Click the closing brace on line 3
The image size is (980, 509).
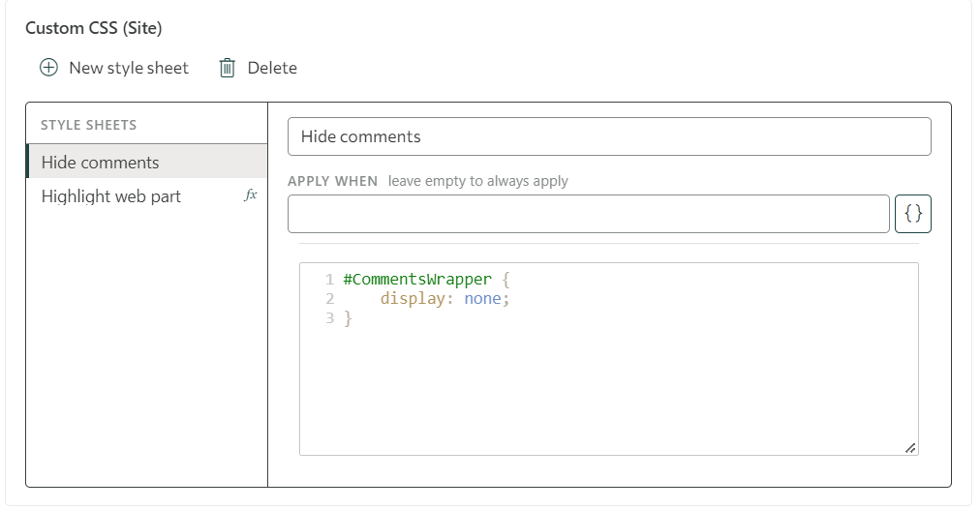348,318
